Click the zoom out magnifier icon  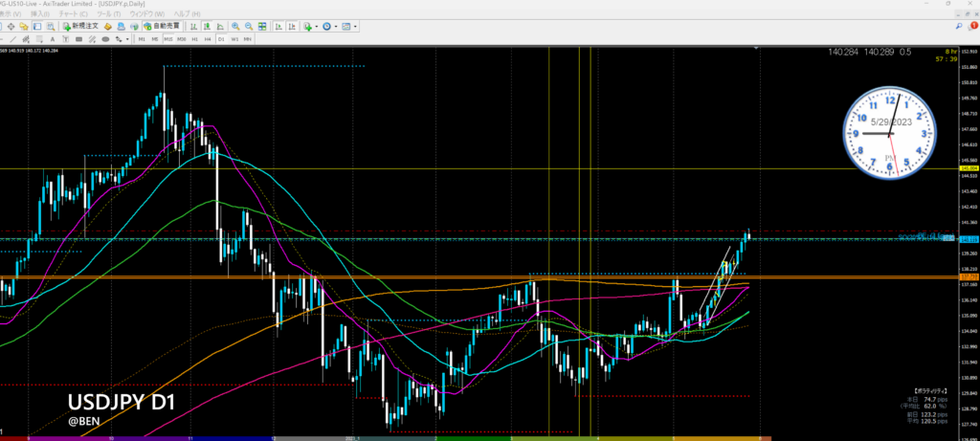click(x=249, y=27)
